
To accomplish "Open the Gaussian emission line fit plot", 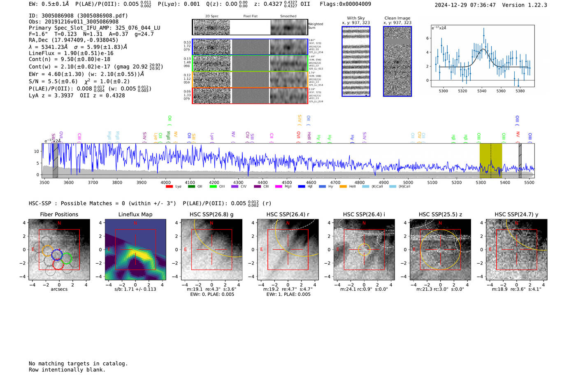I will [x=482, y=56].
